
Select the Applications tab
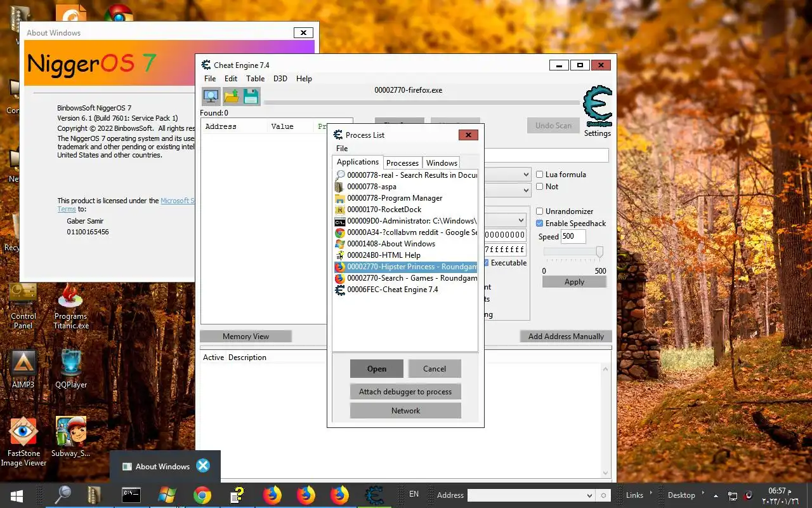pos(358,162)
